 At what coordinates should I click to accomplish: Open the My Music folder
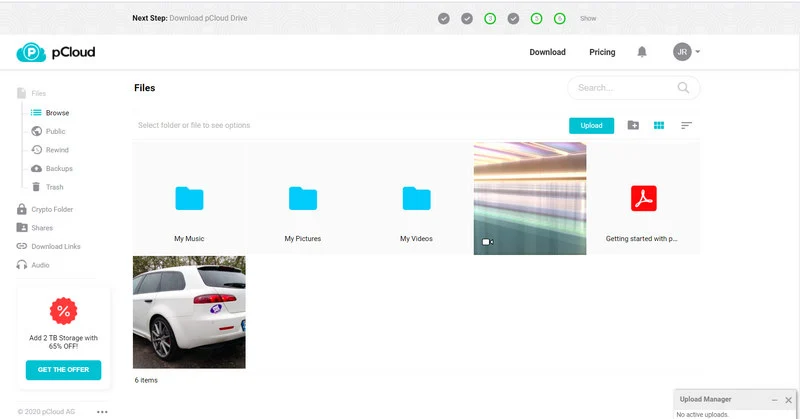(x=189, y=199)
